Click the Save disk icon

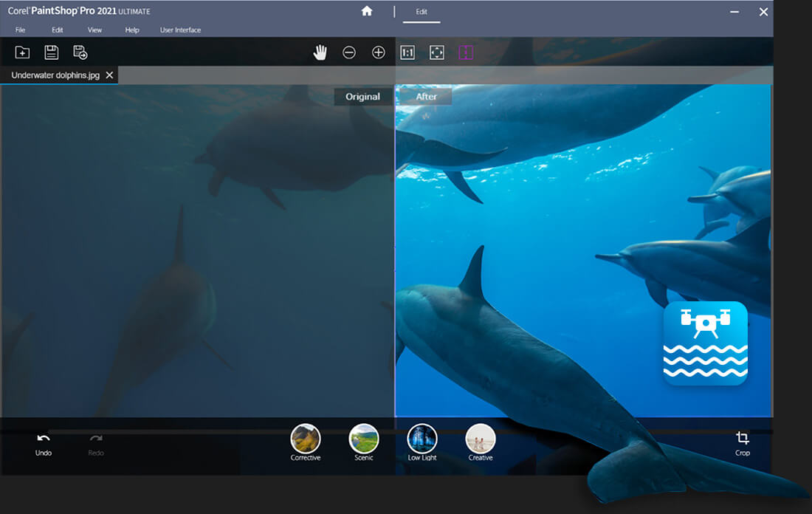point(51,52)
